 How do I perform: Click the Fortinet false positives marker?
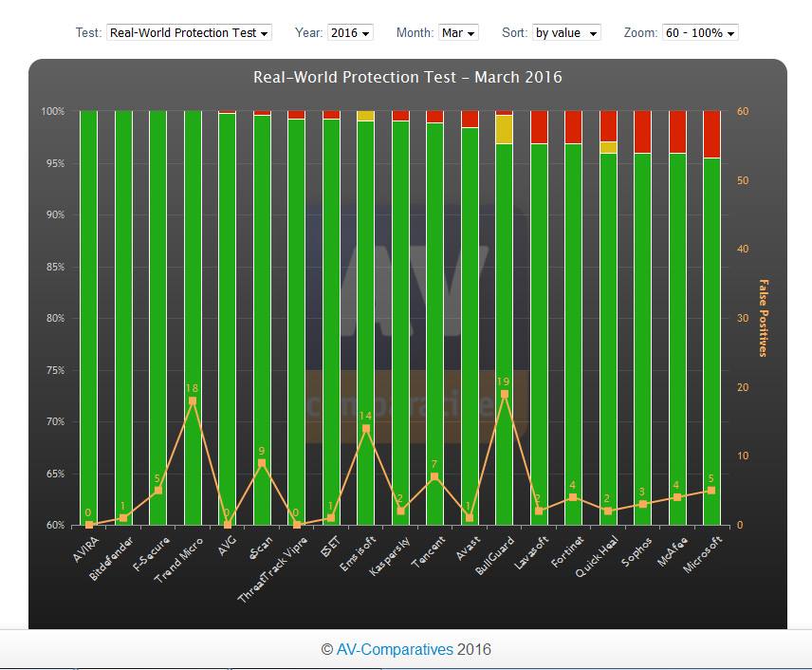coord(573,497)
